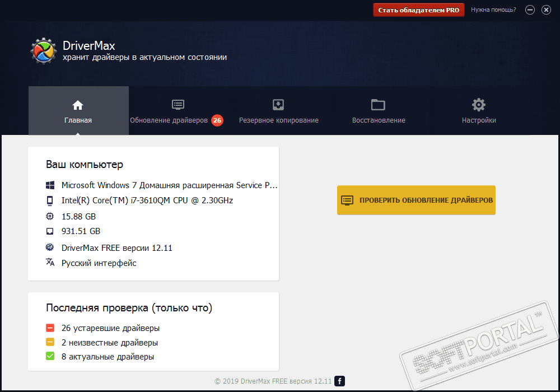Close the DriverMax window
560x392 pixels.
pos(546,10)
